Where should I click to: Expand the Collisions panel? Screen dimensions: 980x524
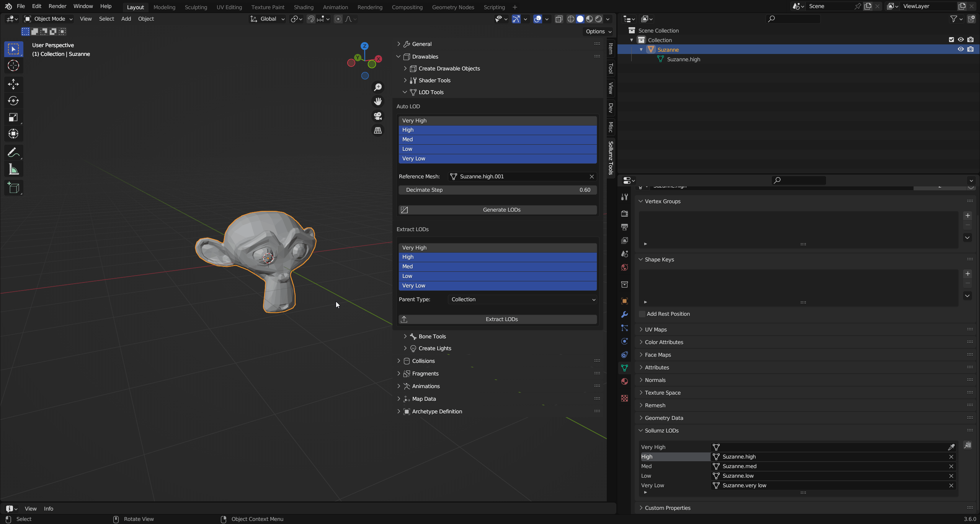(x=399, y=361)
